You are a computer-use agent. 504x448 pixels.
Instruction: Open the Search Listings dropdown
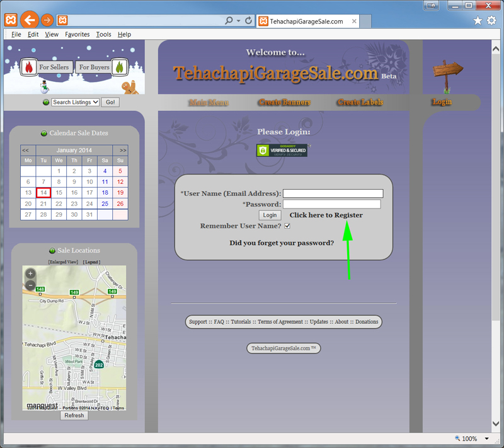point(75,102)
